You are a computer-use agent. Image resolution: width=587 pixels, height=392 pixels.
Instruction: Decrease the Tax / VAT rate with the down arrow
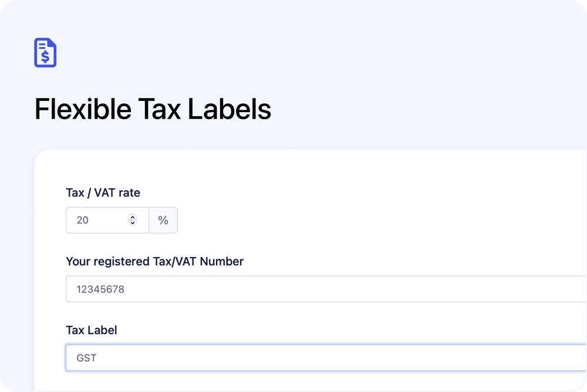pyautogui.click(x=133, y=224)
